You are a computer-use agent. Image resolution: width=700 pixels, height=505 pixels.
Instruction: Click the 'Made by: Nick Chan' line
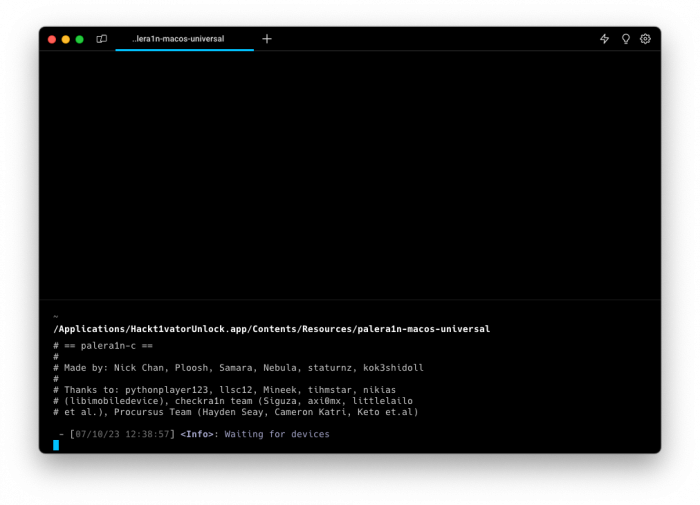[238, 368]
